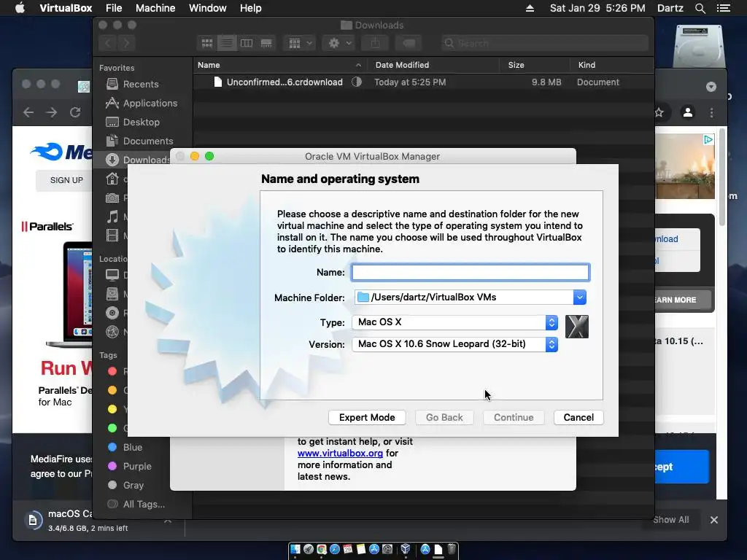This screenshot has height=560, width=747.
Task: Close the Chrome downloads bar
Action: pos(713,520)
